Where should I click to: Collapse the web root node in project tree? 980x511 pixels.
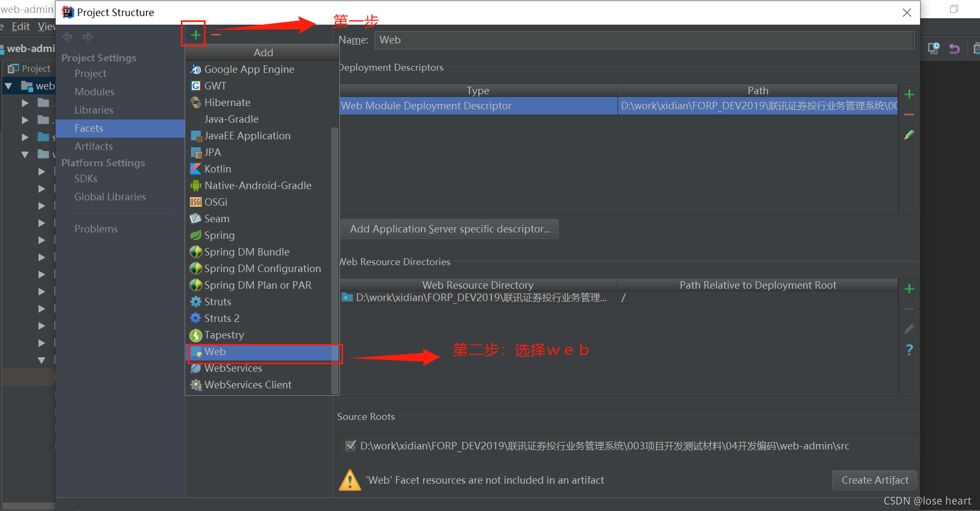[x=9, y=86]
